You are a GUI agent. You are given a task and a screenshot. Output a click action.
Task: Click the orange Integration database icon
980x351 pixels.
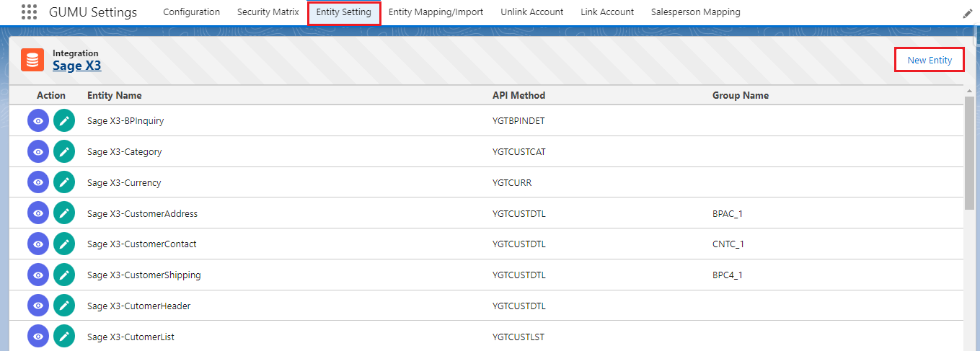pos(32,60)
